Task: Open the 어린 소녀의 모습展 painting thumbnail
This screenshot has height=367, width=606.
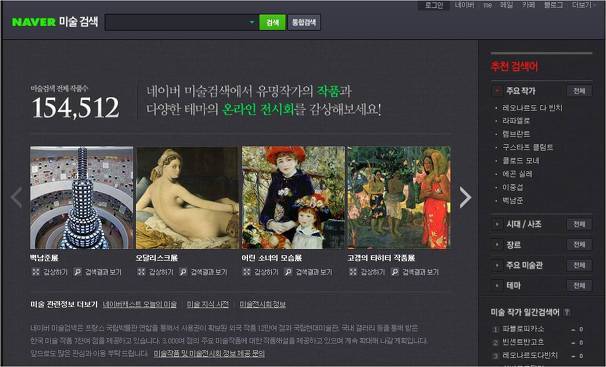Action: point(293,197)
